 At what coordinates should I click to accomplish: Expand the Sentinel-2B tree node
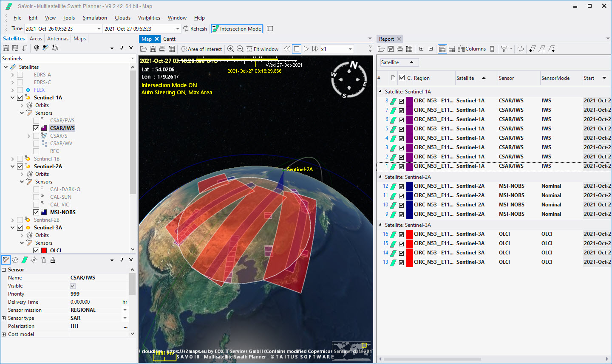click(x=13, y=220)
